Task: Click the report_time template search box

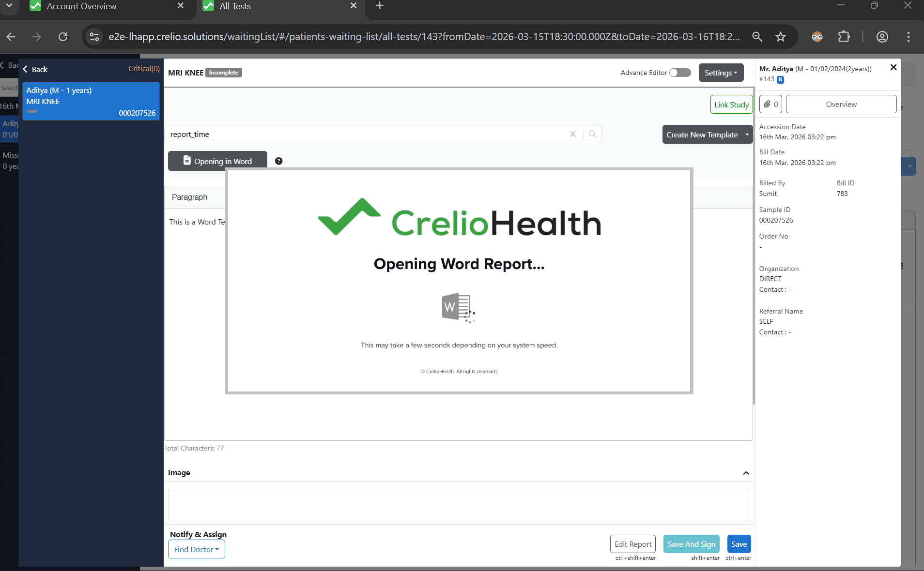Action: [x=368, y=134]
